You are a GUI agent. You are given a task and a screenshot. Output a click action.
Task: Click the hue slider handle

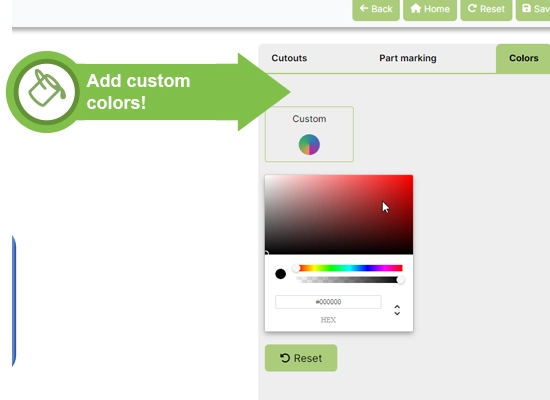tap(296, 268)
